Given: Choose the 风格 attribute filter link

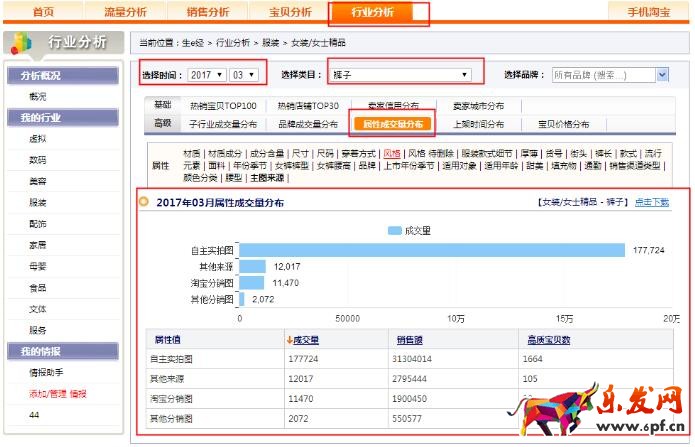Looking at the screenshot, I should [x=392, y=153].
